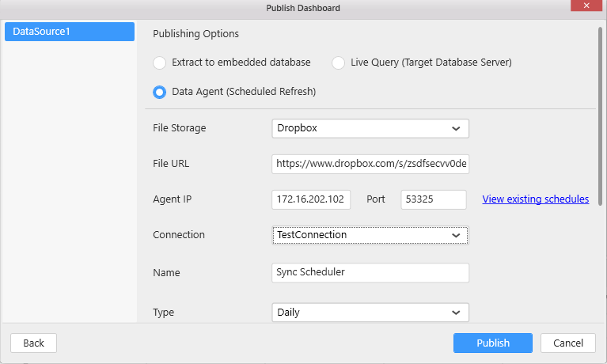The height and width of the screenshot is (364, 607).
Task: Open View existing schedules link
Action: [535, 199]
